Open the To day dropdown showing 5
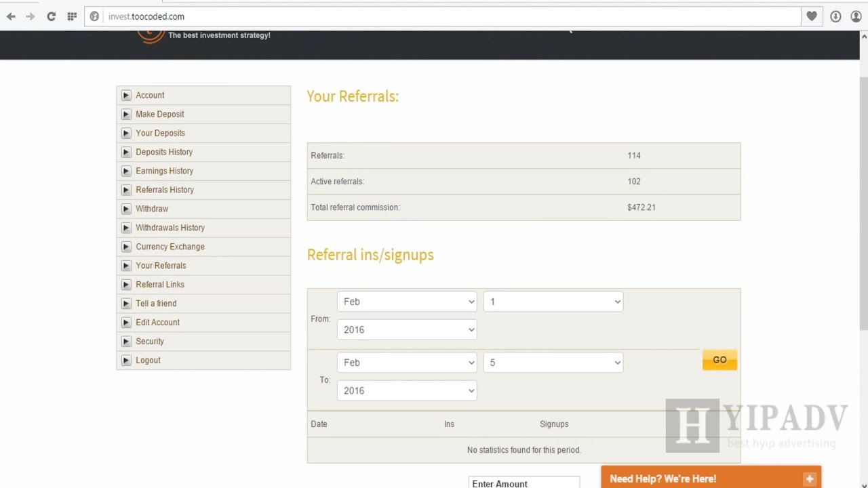Image resolution: width=868 pixels, height=488 pixels. 553,363
